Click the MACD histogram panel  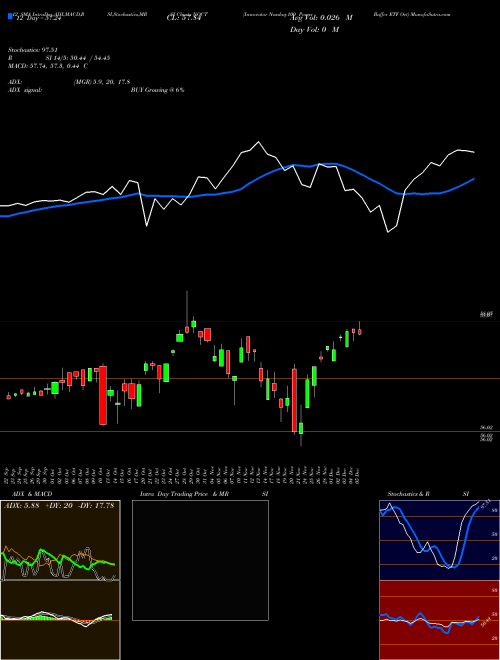[60, 620]
